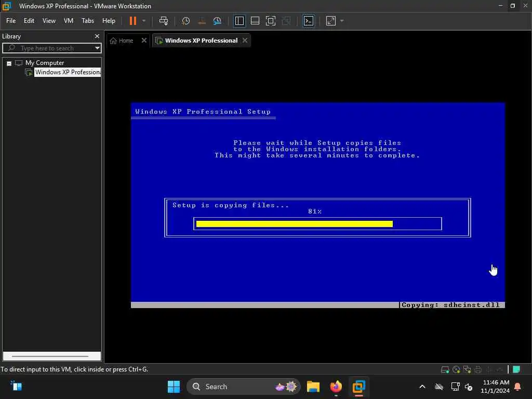This screenshot has width=532, height=399.
Task: Toggle the library sidebar view
Action: pos(240,21)
